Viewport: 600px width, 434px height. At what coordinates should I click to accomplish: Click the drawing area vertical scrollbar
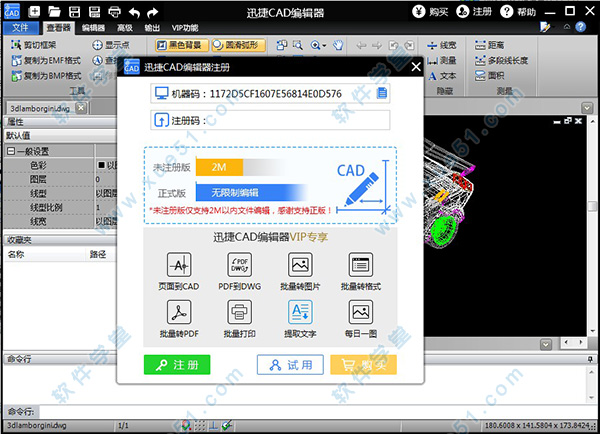592,227
